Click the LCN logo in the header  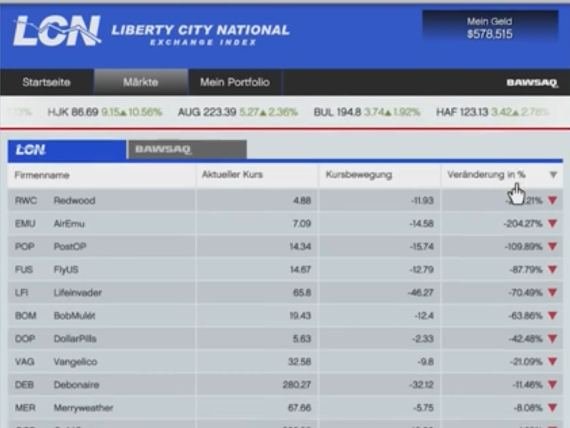pos(57,31)
